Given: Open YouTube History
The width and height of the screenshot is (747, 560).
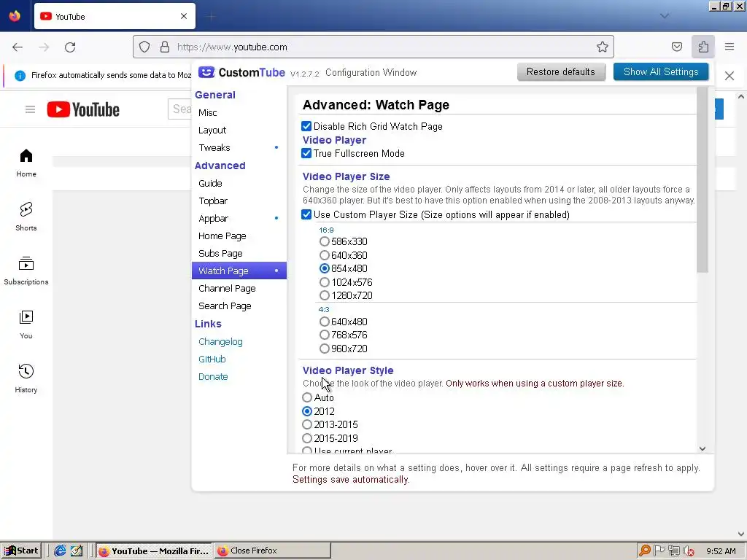Looking at the screenshot, I should pyautogui.click(x=26, y=378).
